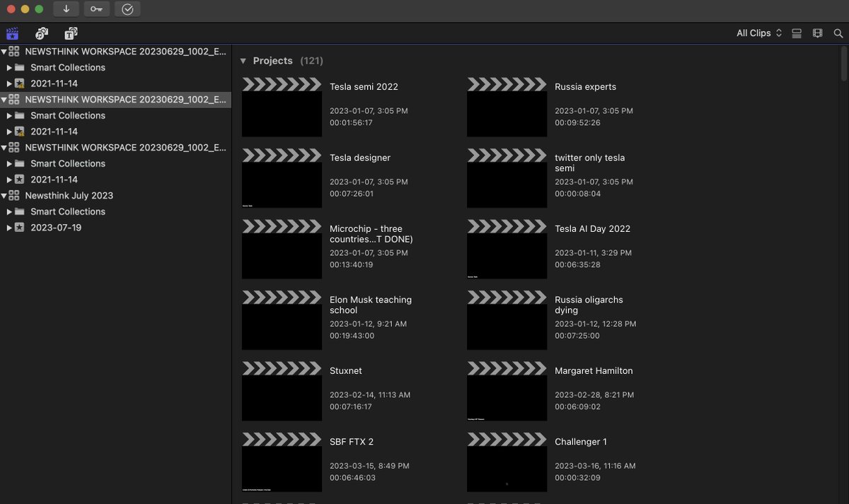Collapse the highlighted NEWSTHINK WORKSPACE library triangle
This screenshot has height=504, width=849.
pos(4,100)
